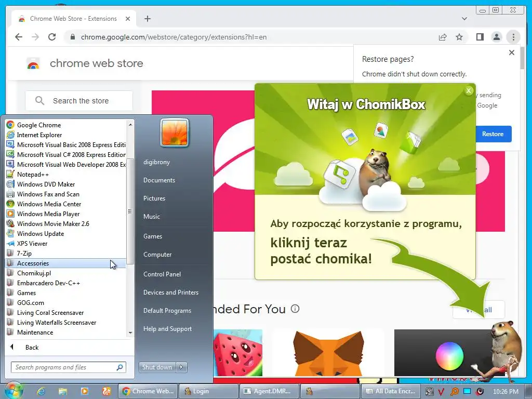532x399 pixels.
Task: Dismiss the Restore pages popup
Action: tap(512, 52)
